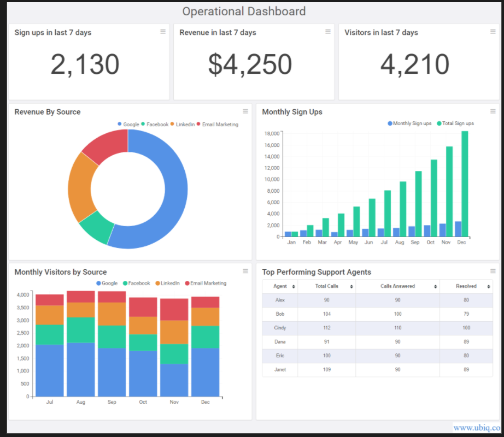Screen dimensions: 504x437
Task: Click the 4,210 visitors figure
Action: pyautogui.click(x=415, y=65)
